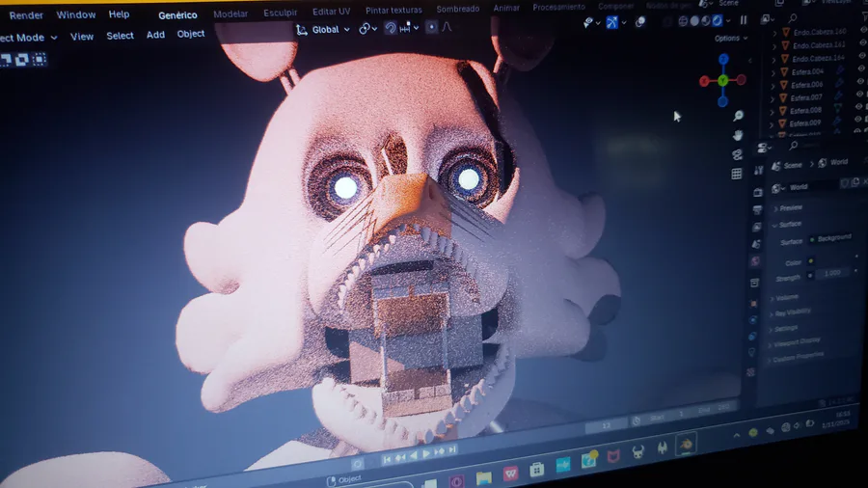Click the blue Z axis on navigation gizmo
Viewport: 868px width, 488px height.
point(723,59)
